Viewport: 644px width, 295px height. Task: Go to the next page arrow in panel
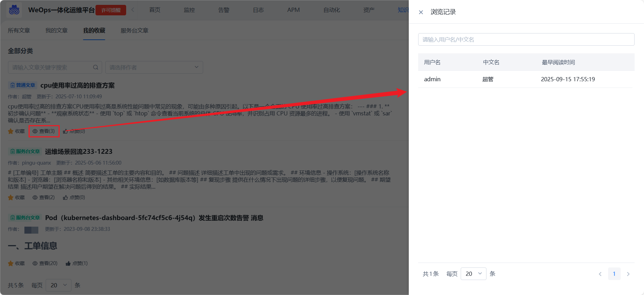(628, 274)
